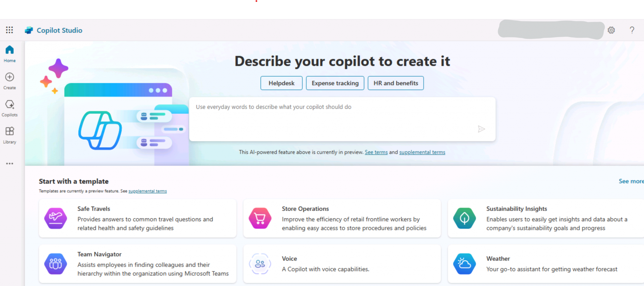Open the Sustainability Insights template title
Image resolution: width=644 pixels, height=286 pixels.
click(x=517, y=209)
